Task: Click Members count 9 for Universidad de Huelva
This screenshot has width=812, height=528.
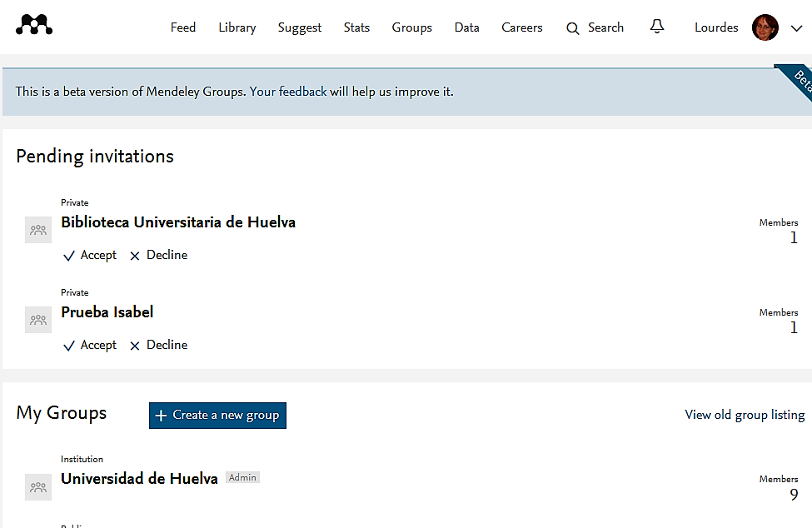Action: point(794,495)
